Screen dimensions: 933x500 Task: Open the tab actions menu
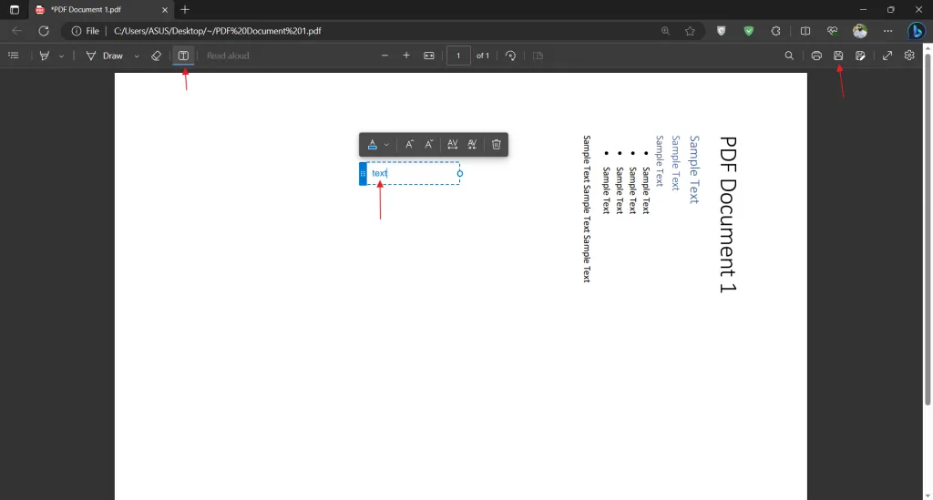point(14,10)
